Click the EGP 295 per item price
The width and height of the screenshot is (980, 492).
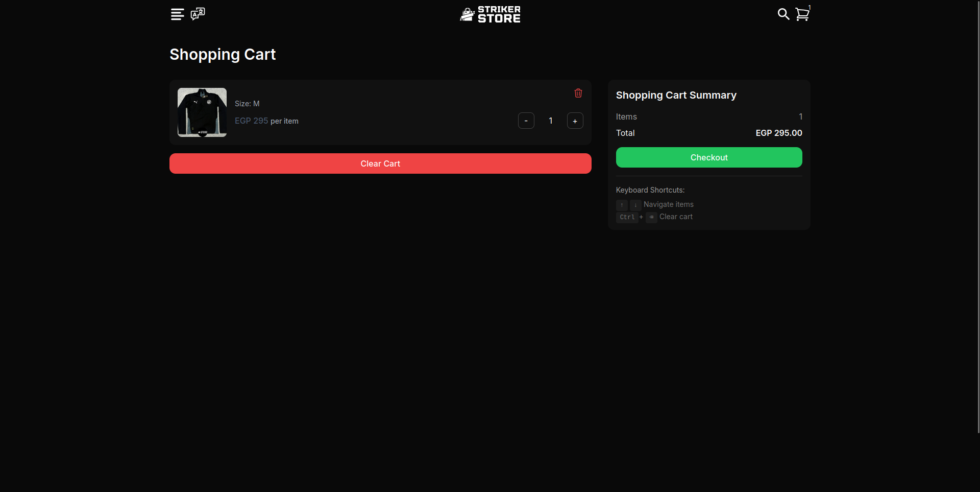[266, 121]
